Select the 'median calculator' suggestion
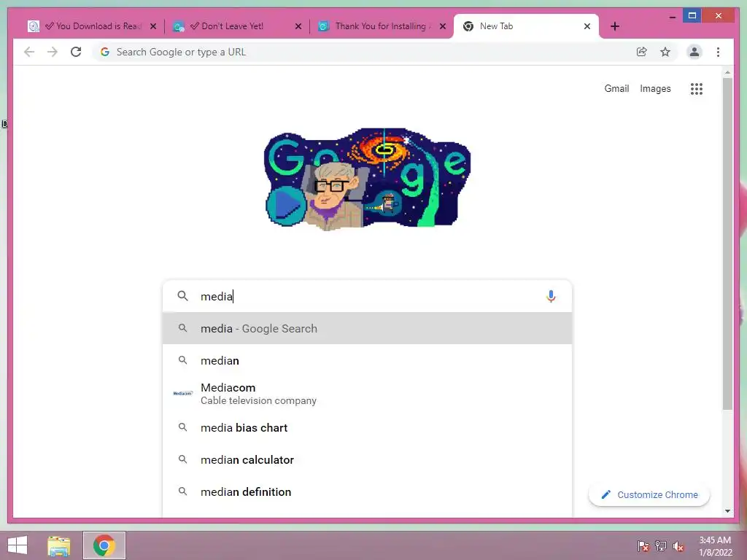Screen dimensions: 747x560 [x=367, y=459]
